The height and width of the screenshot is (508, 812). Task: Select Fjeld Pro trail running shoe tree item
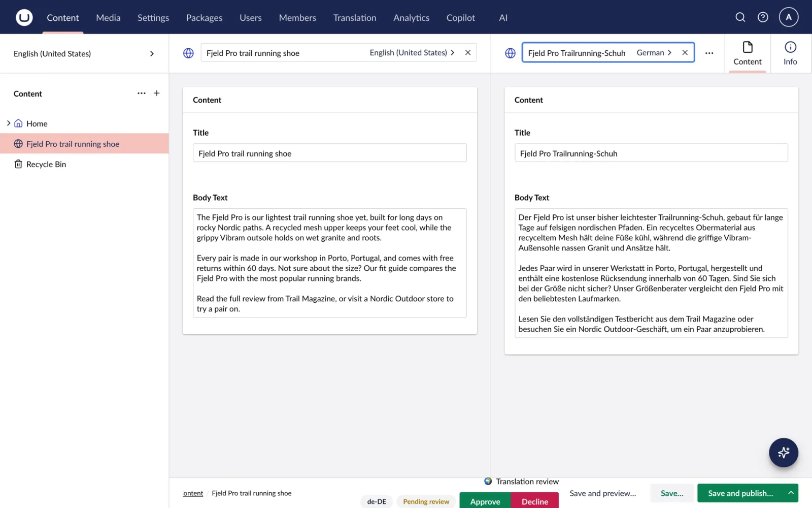point(84,144)
